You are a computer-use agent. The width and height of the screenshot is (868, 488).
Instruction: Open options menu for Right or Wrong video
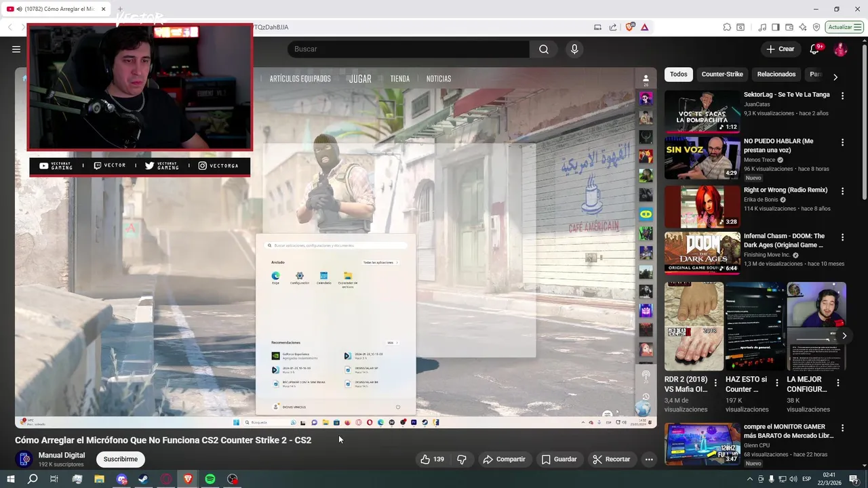843,192
